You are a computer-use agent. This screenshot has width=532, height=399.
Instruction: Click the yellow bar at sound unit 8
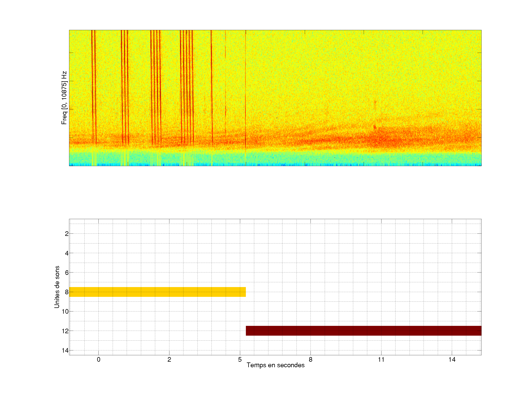click(157, 292)
